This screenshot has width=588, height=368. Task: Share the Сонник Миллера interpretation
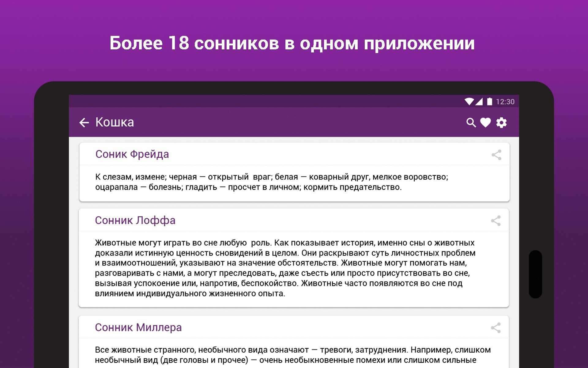point(496,328)
